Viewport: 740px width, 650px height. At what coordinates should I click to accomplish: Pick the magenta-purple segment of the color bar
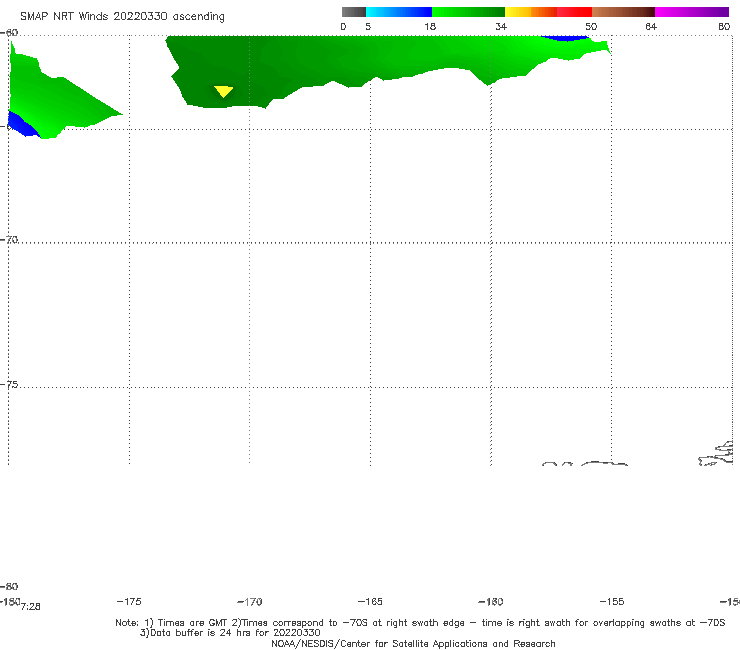coord(692,12)
